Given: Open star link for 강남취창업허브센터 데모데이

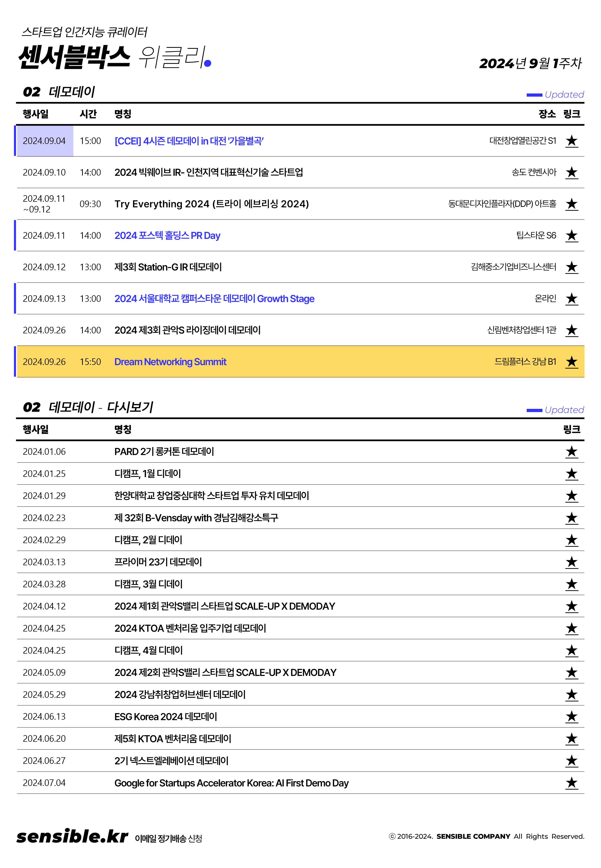Looking at the screenshot, I should tap(572, 695).
